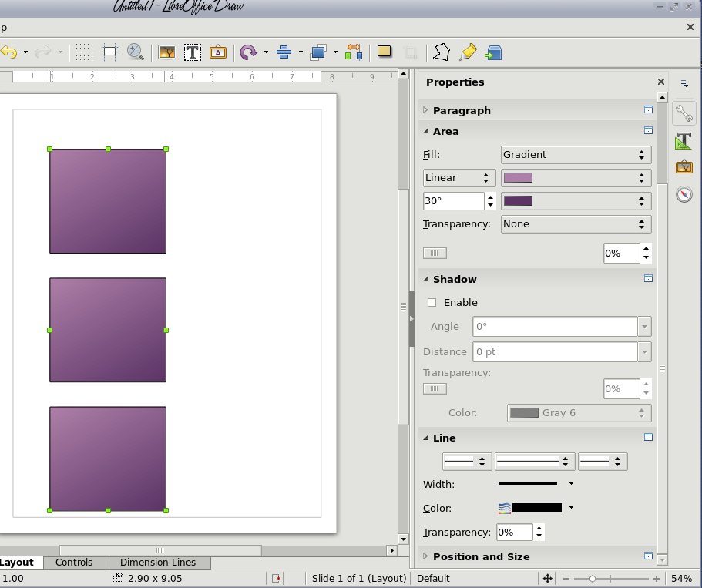The image size is (702, 588).
Task: Toggle Helplines While Moving icon
Action: pos(109,52)
